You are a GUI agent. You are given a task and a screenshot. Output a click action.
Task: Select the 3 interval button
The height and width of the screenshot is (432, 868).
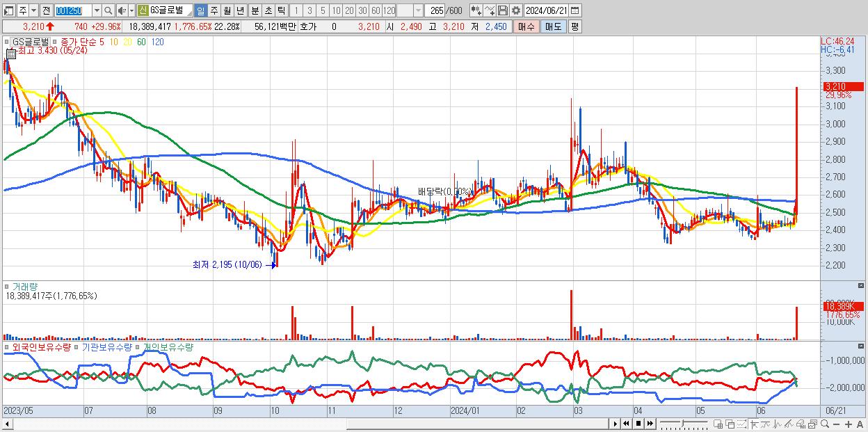(310, 10)
